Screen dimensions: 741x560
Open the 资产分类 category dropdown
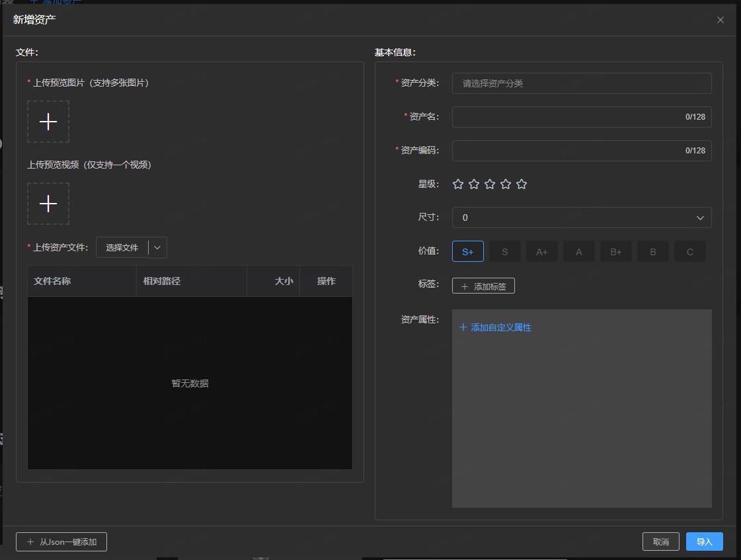[x=582, y=83]
